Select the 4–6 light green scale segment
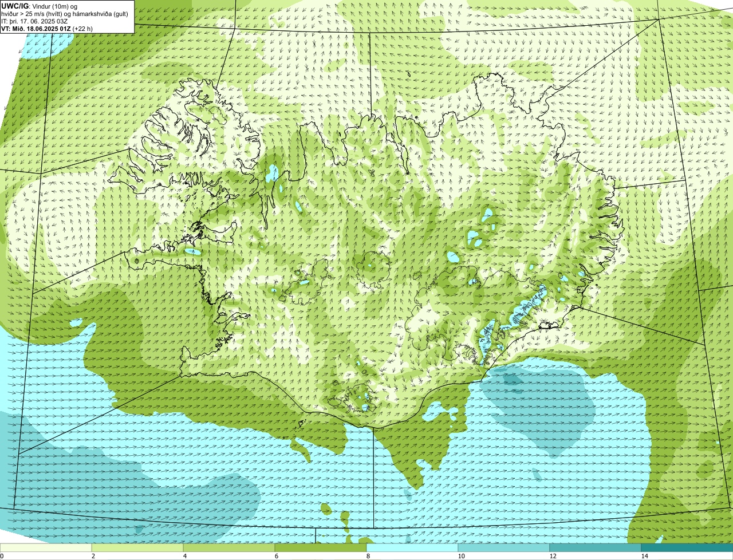733x560 pixels. click(x=229, y=547)
